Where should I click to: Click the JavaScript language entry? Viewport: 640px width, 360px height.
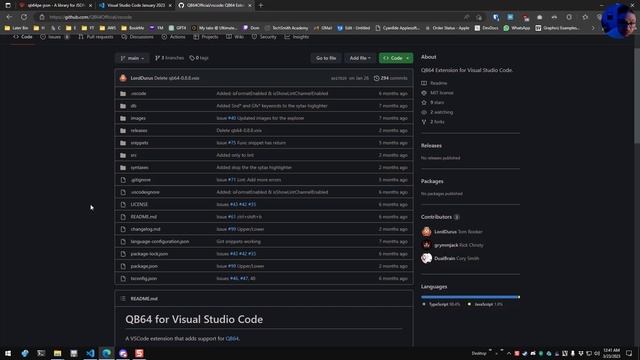coord(485,304)
